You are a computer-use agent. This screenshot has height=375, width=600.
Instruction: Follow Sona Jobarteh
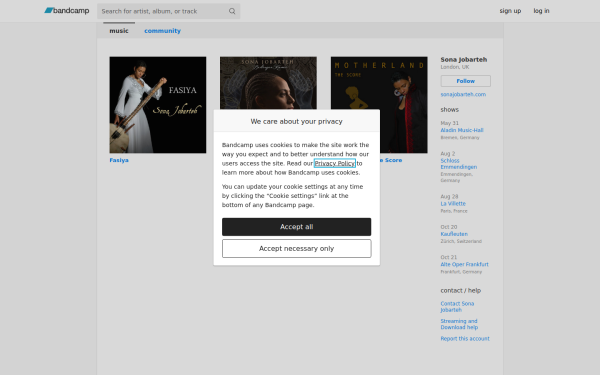click(465, 81)
